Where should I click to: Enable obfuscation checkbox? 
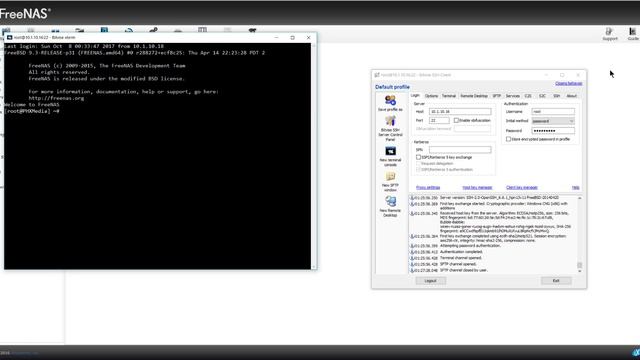pyautogui.click(x=456, y=120)
